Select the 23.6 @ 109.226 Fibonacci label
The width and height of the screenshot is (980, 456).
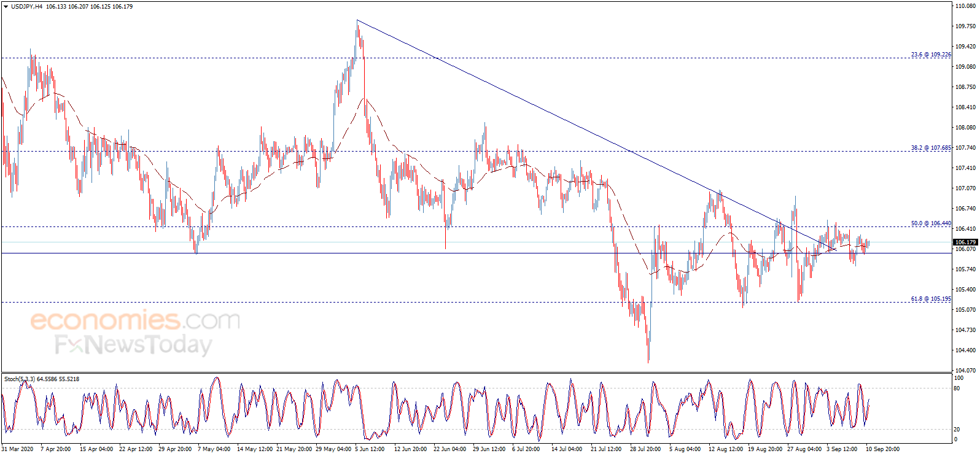point(931,55)
